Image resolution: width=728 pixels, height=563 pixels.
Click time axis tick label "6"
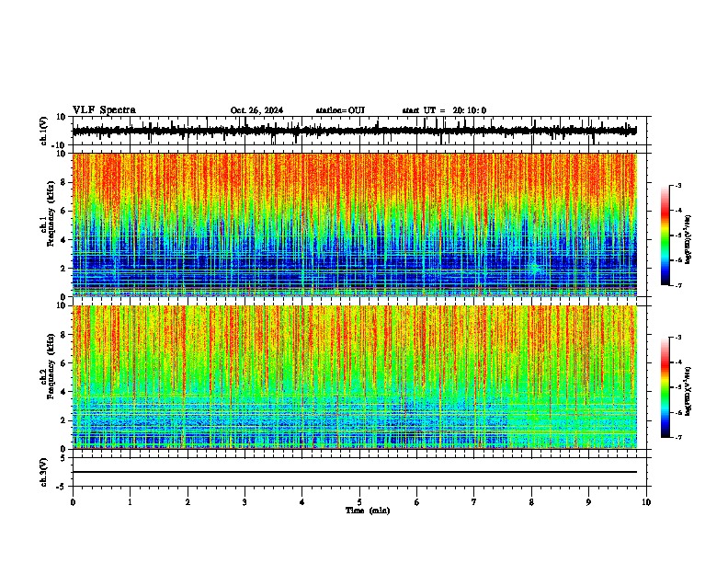417,502
